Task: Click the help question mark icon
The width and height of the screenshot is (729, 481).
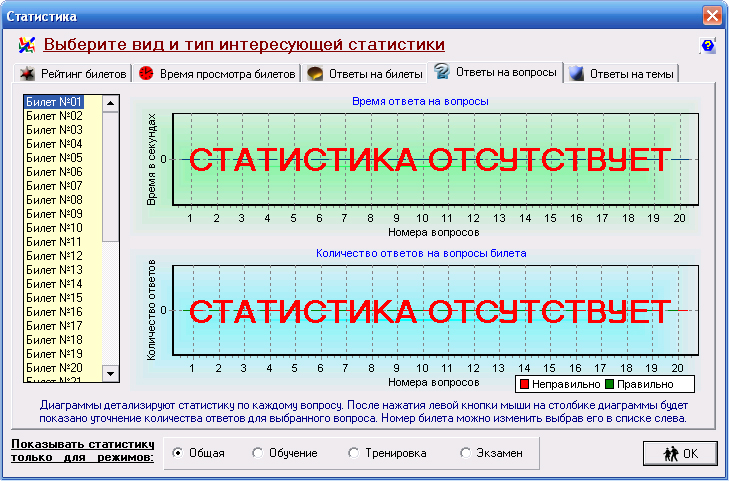Action: pyautogui.click(x=708, y=46)
